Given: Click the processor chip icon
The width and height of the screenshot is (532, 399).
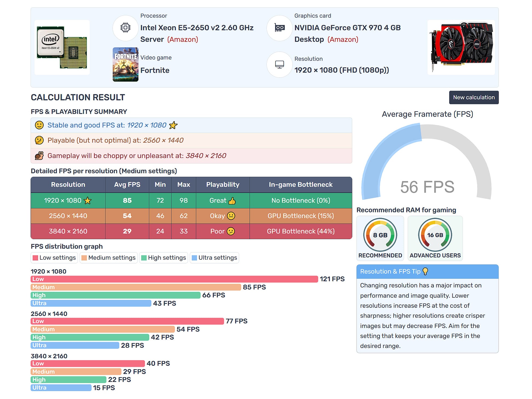Looking at the screenshot, I should 125,28.
